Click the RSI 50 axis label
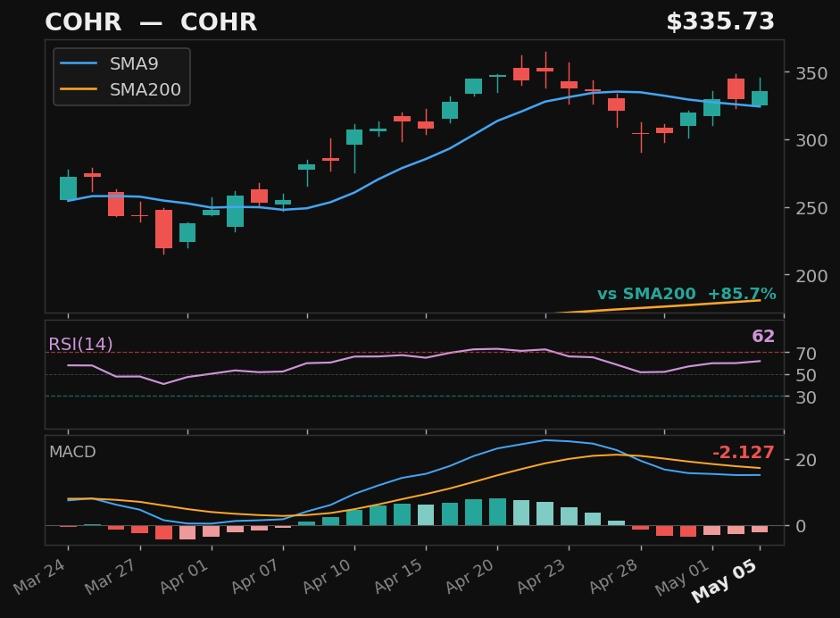The image size is (840, 618). pyautogui.click(x=806, y=375)
